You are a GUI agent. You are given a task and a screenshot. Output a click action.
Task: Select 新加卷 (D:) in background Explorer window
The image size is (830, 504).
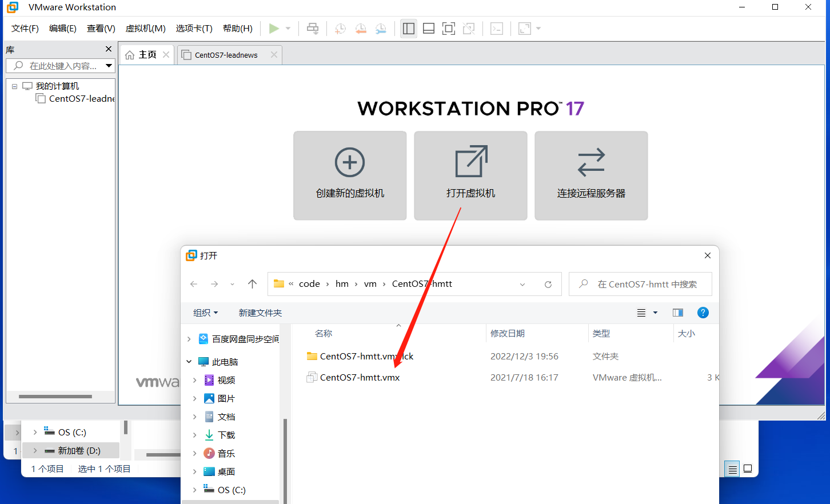point(71,450)
